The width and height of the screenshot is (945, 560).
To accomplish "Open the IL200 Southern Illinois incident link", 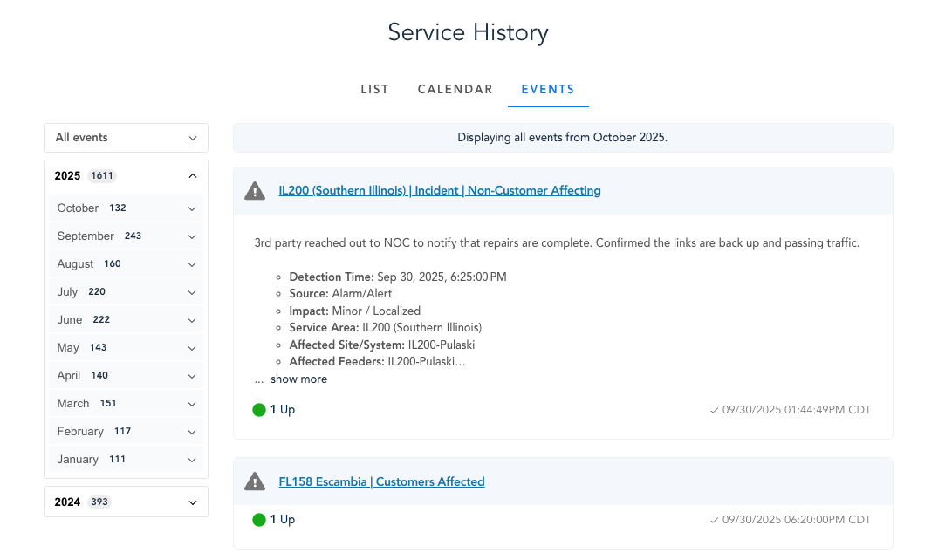I will coord(440,190).
